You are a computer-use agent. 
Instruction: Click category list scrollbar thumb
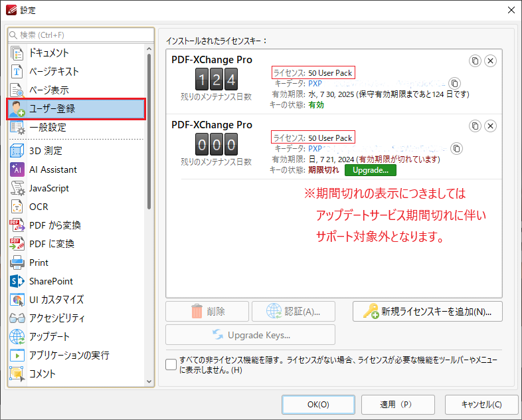pos(149,132)
